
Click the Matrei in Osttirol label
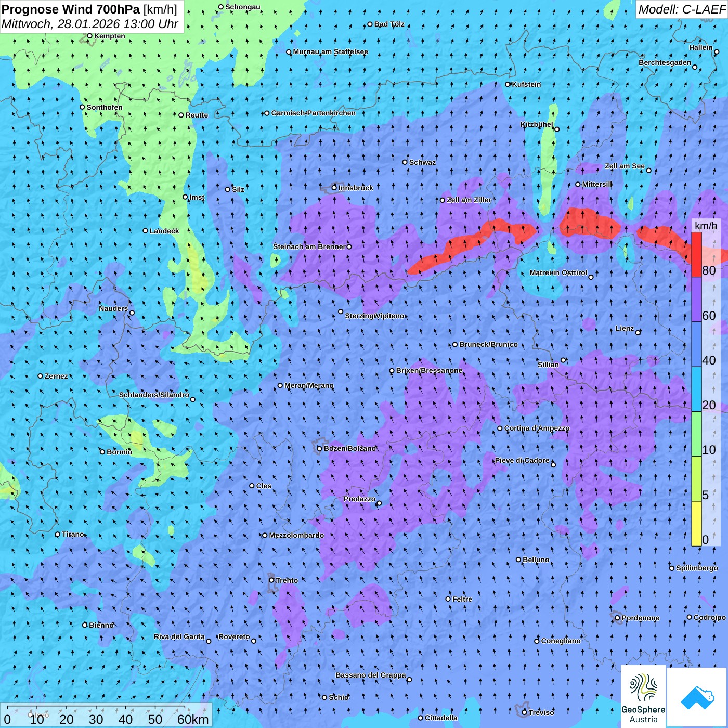tap(558, 272)
